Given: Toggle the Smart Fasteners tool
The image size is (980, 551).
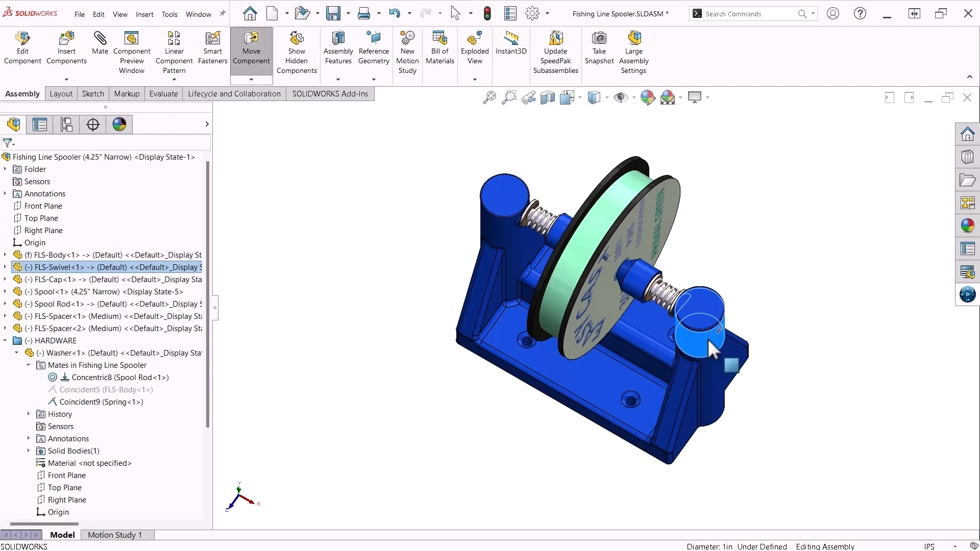Looking at the screenshot, I should click(x=213, y=46).
